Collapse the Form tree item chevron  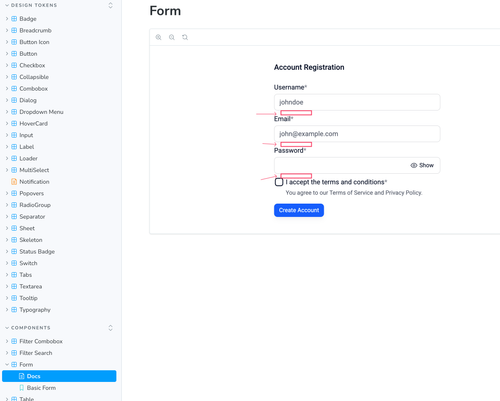click(x=7, y=364)
